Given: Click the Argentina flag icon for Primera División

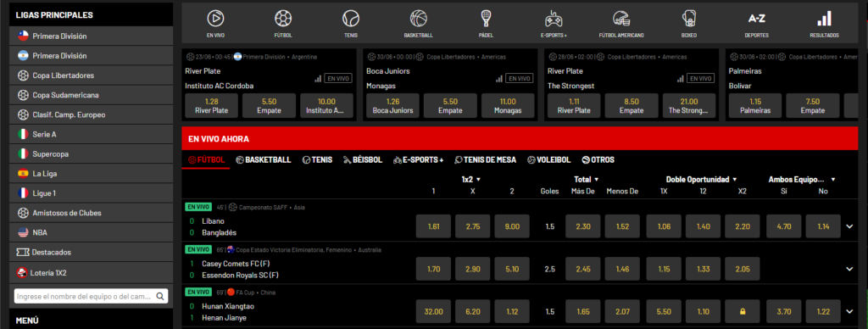Looking at the screenshot, I should (23, 56).
